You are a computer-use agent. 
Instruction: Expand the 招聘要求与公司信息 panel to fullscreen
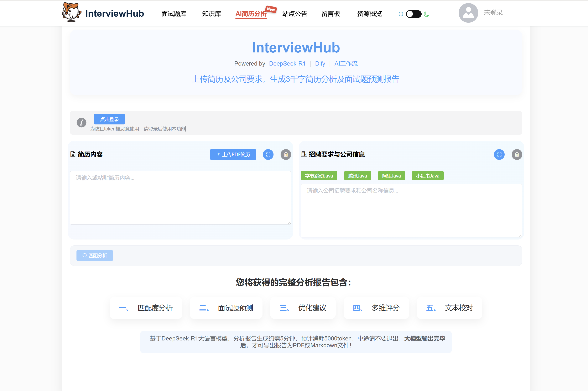[x=499, y=155]
